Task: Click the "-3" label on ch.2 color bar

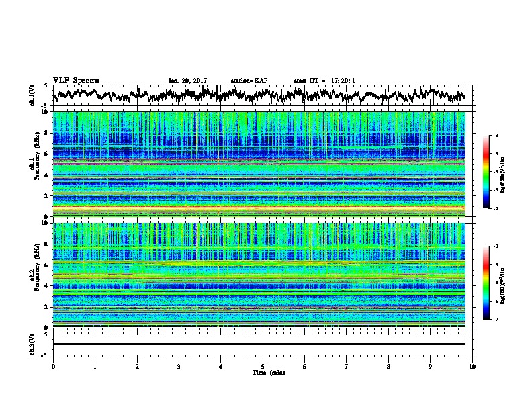Action: point(495,246)
